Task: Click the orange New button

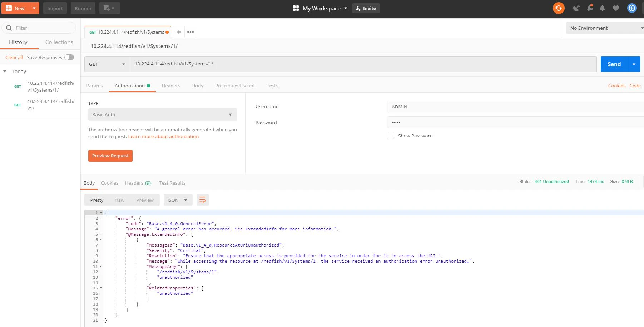Action: click(x=15, y=8)
